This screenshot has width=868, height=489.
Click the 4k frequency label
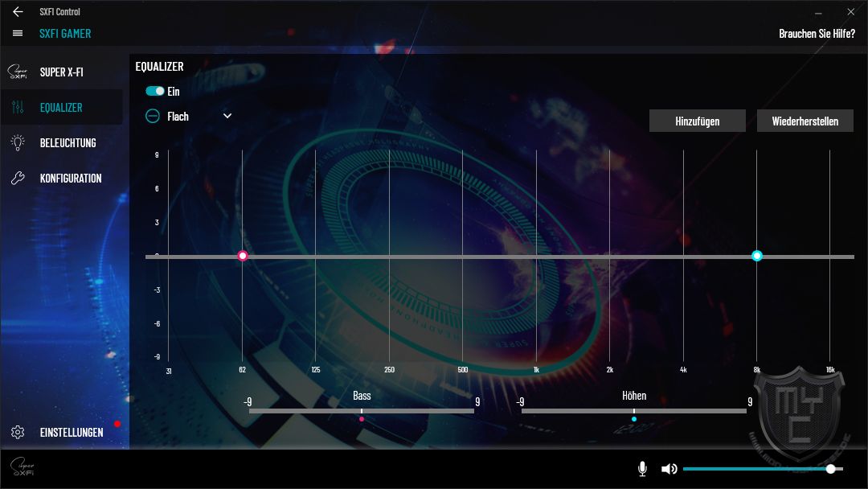tap(683, 369)
